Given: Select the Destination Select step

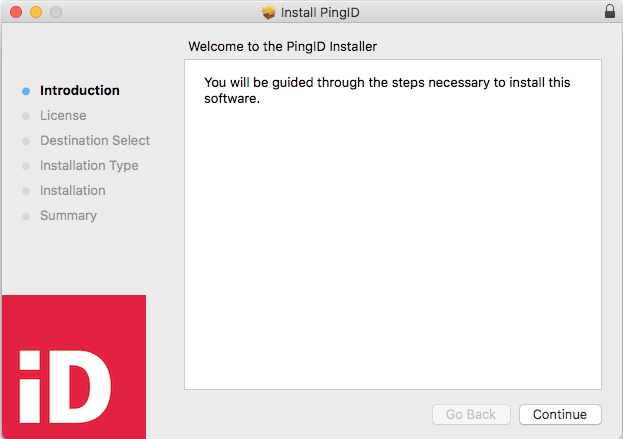Looking at the screenshot, I should click(95, 141).
